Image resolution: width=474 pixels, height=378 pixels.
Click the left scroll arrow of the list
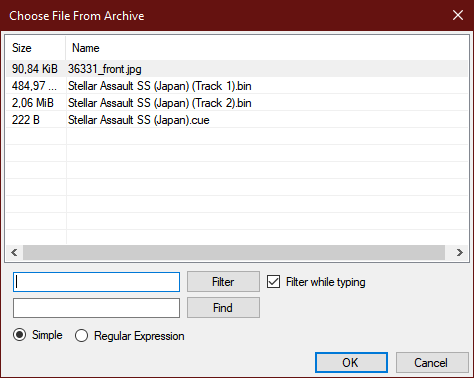point(14,252)
